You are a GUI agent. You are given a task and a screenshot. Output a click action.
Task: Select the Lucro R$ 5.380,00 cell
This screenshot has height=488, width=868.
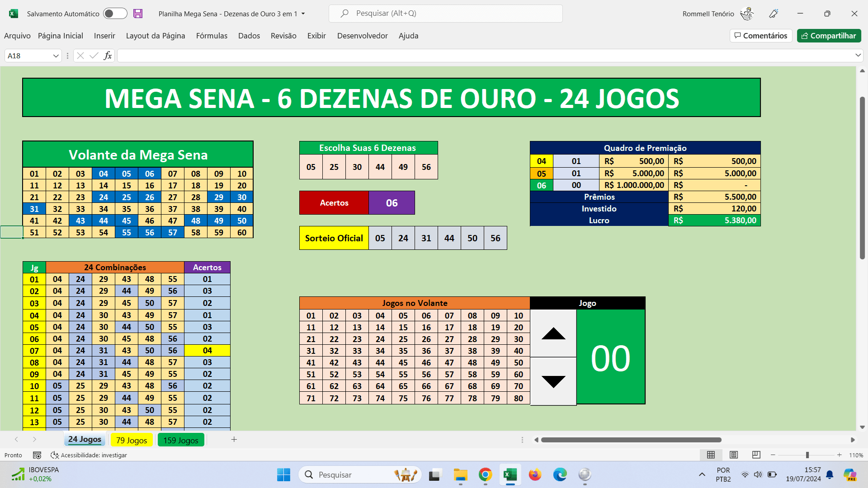pos(714,221)
